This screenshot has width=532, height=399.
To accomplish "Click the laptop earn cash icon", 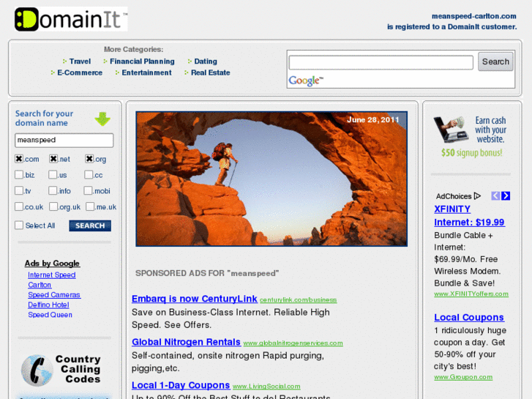I will click(451, 130).
